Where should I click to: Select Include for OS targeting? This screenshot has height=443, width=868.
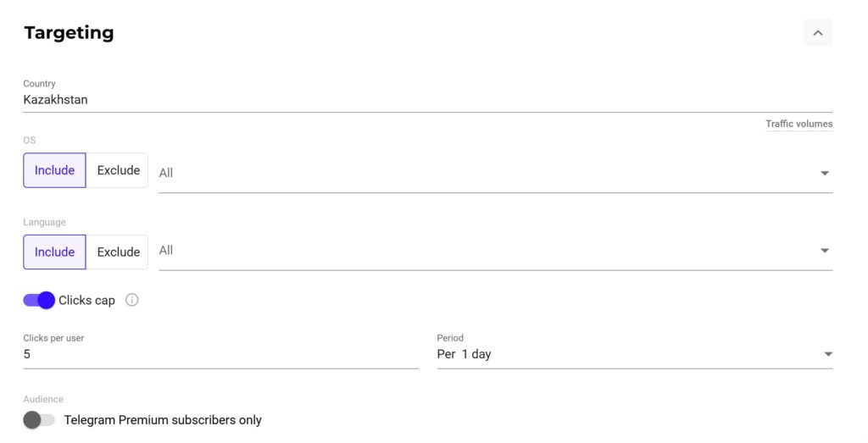coord(54,170)
